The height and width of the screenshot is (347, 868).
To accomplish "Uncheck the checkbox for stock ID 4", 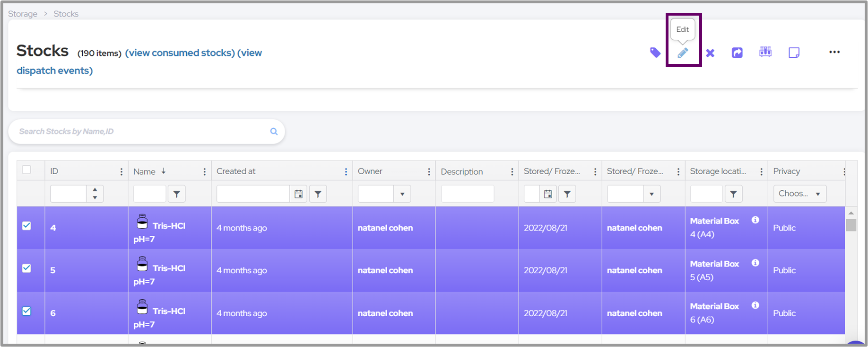I will coord(27,226).
